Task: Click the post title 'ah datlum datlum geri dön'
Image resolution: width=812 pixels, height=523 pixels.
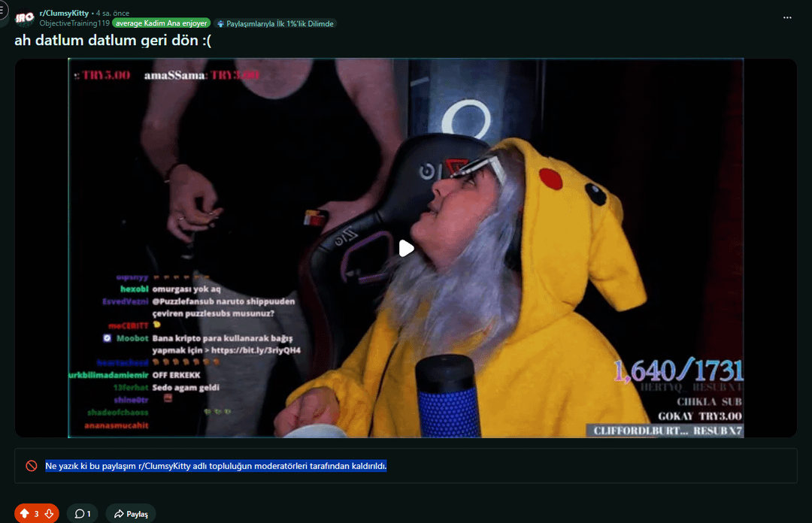Action: click(113, 41)
